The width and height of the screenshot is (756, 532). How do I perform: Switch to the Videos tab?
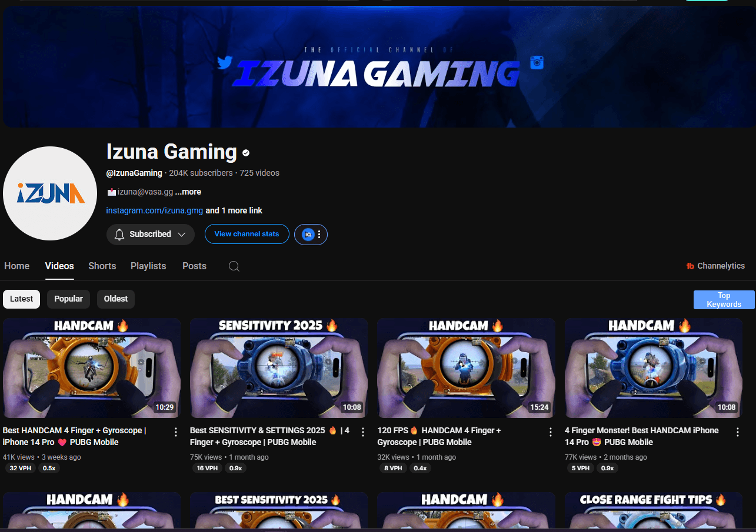(59, 266)
